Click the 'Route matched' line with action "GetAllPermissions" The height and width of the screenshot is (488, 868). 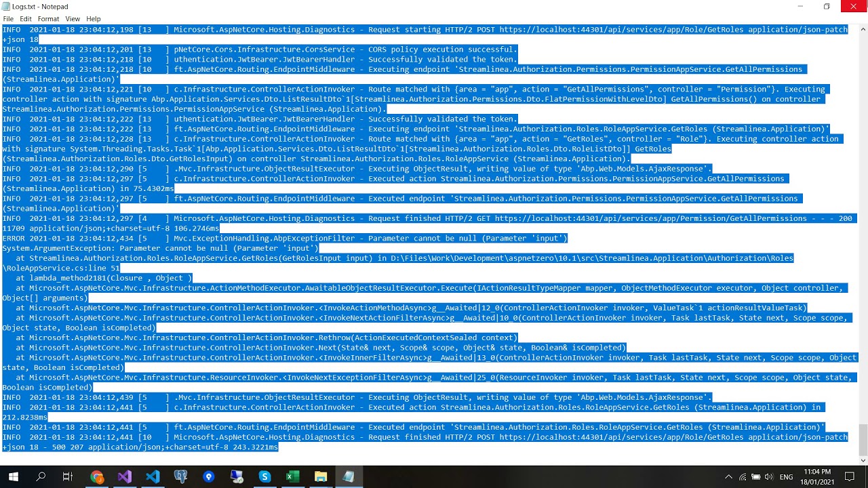[414, 89]
